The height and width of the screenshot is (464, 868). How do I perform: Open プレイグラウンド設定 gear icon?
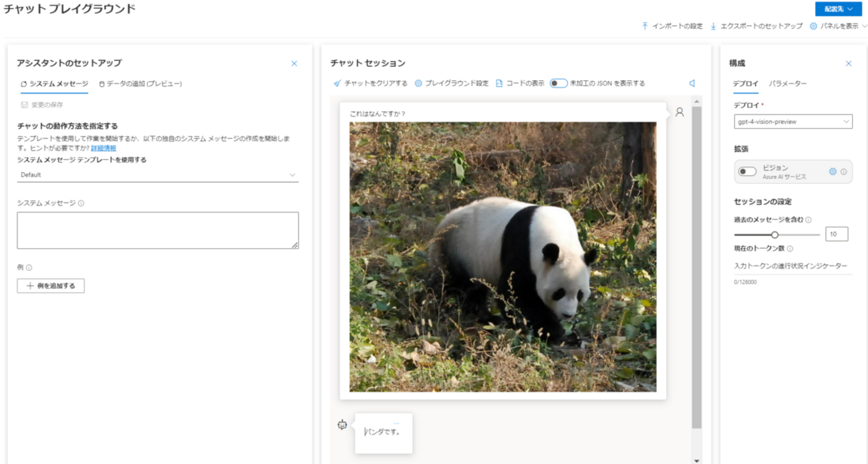tap(418, 84)
